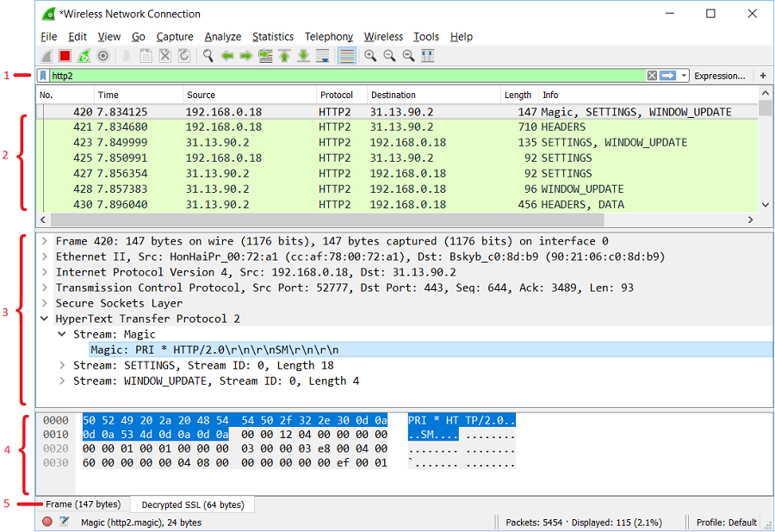Find a packet using the magnifier tool

(x=208, y=55)
